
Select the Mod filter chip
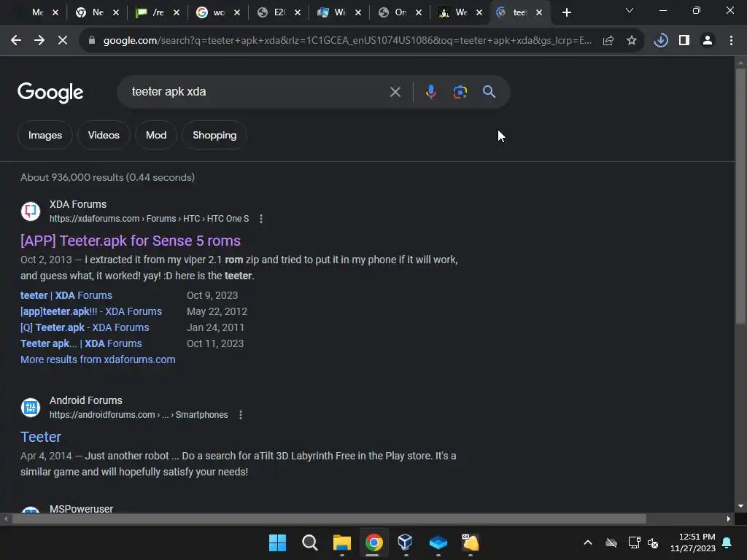tap(156, 135)
